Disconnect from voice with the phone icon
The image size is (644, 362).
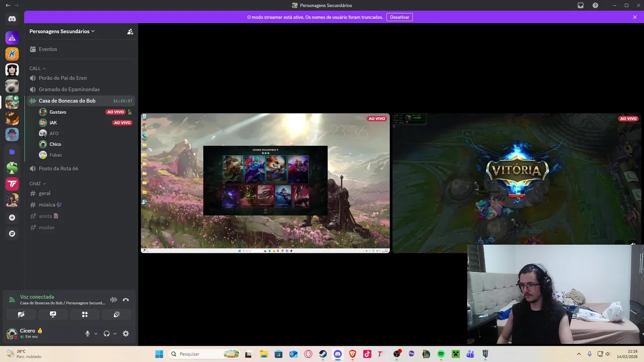126,300
